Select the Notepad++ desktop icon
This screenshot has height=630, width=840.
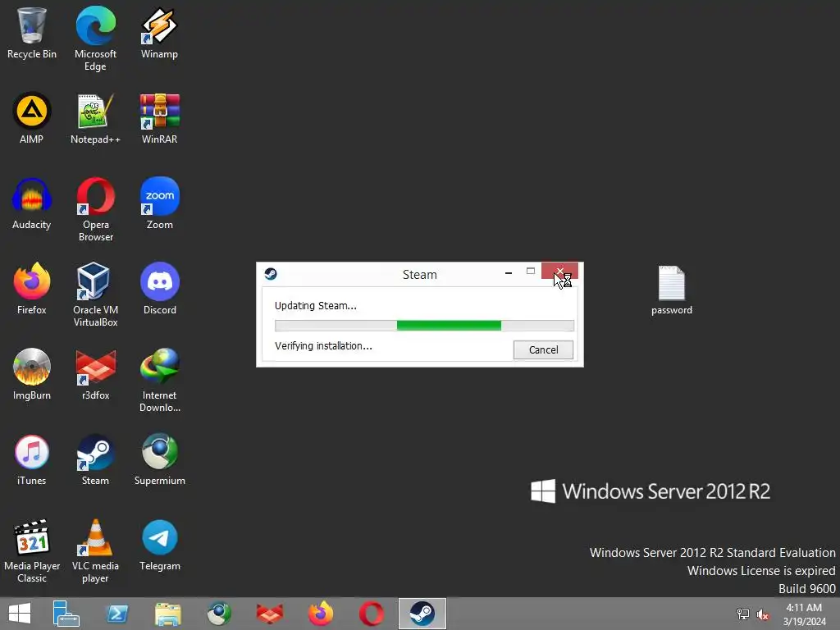tap(95, 118)
